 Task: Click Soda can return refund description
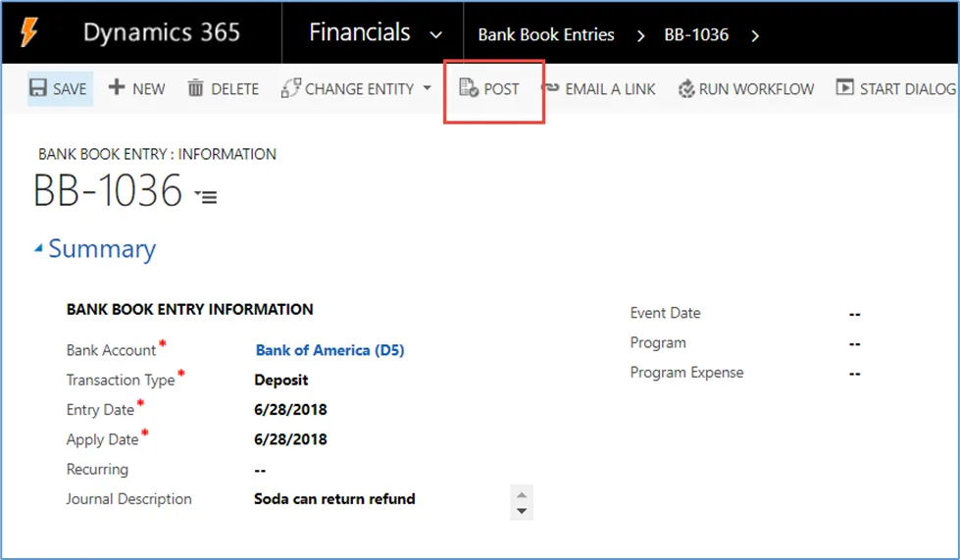point(335,499)
